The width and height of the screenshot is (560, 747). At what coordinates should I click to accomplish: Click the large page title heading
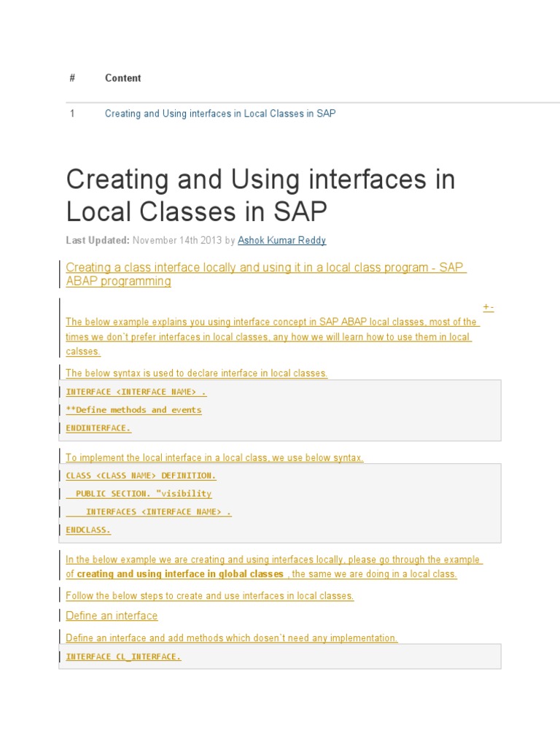pyautogui.click(x=260, y=195)
